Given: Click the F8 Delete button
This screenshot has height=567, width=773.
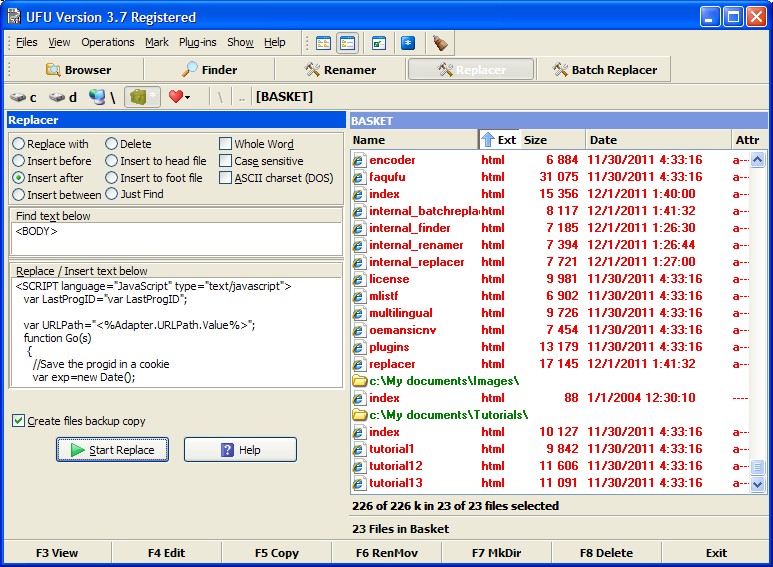Looking at the screenshot, I should click(x=606, y=552).
